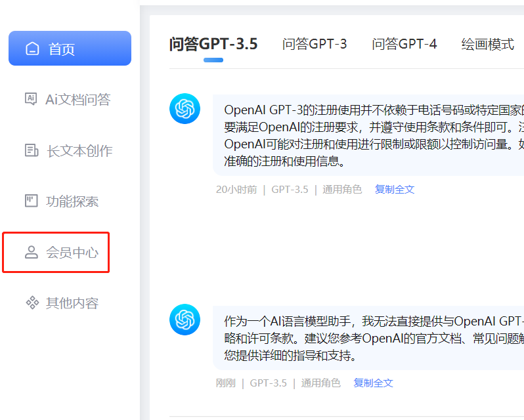Viewport: 524px width, 420px height.
Task: Click the Ai文档问答 document icon
Action: (30, 99)
